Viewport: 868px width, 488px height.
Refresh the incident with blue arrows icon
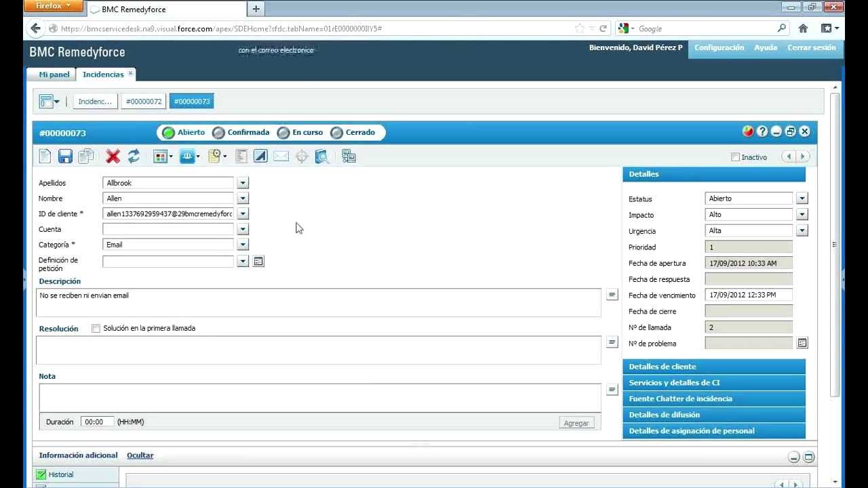pyautogui.click(x=134, y=157)
